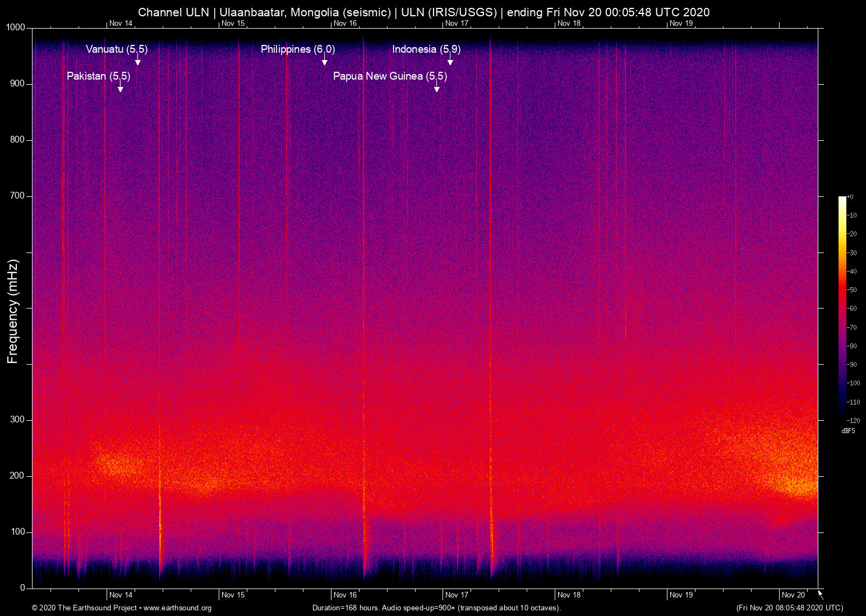
Task: Click the arrow below the Indonesia (5.9) label
Action: pyautogui.click(x=450, y=61)
